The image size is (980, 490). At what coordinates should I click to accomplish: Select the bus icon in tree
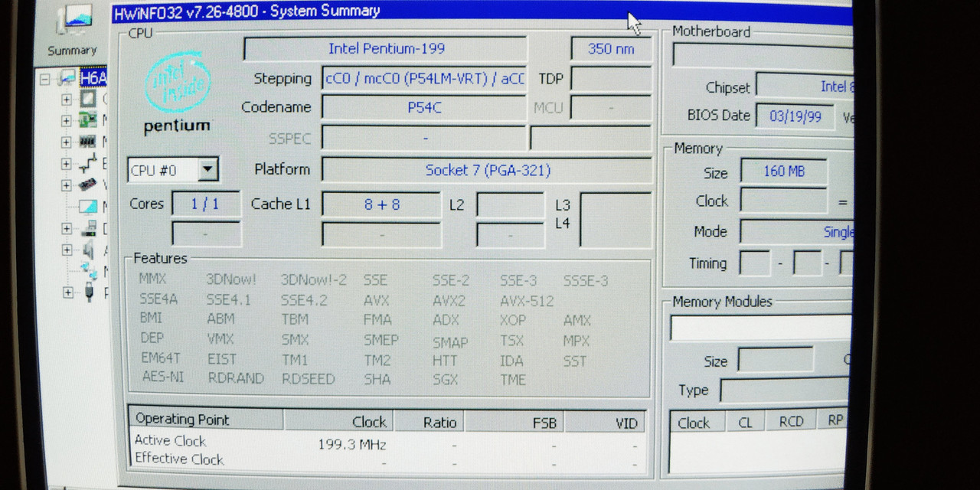(x=89, y=163)
